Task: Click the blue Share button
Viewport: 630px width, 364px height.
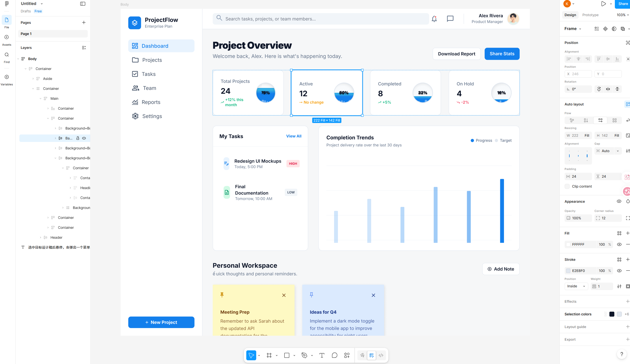Action: (623, 4)
